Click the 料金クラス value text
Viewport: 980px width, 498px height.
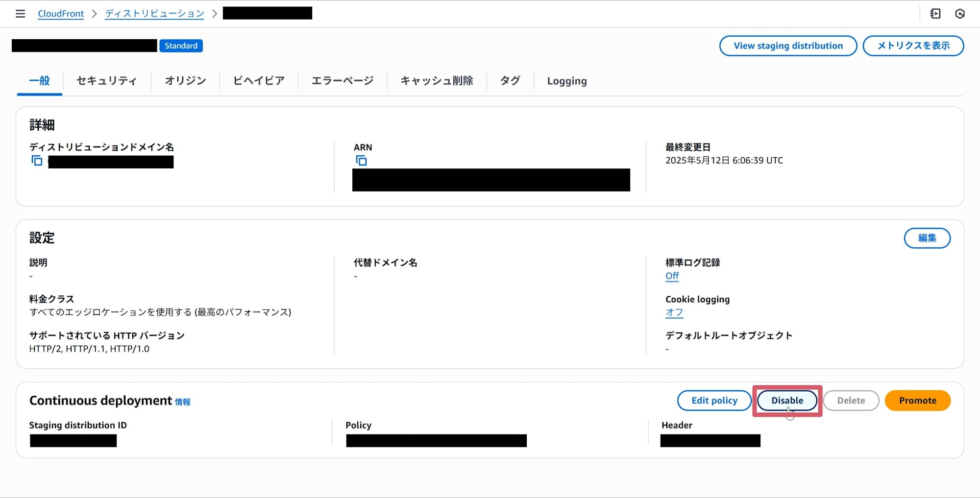(x=160, y=312)
